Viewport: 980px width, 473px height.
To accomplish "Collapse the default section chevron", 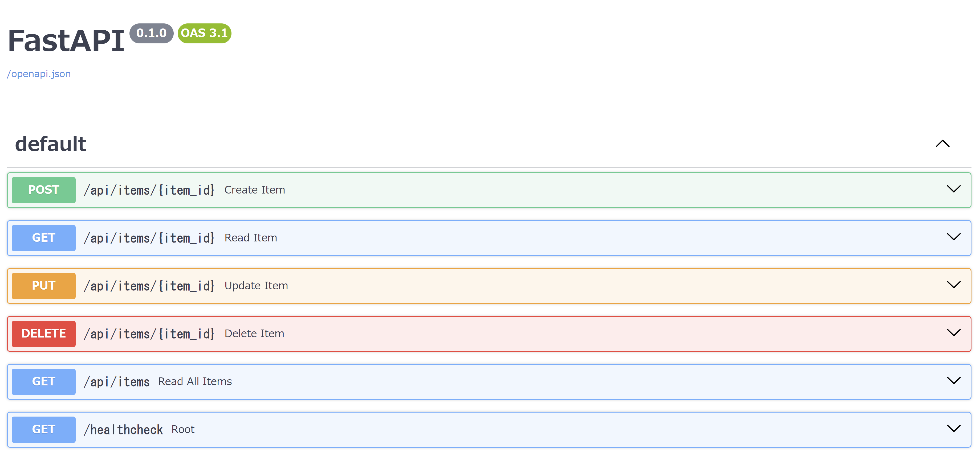I will point(942,144).
